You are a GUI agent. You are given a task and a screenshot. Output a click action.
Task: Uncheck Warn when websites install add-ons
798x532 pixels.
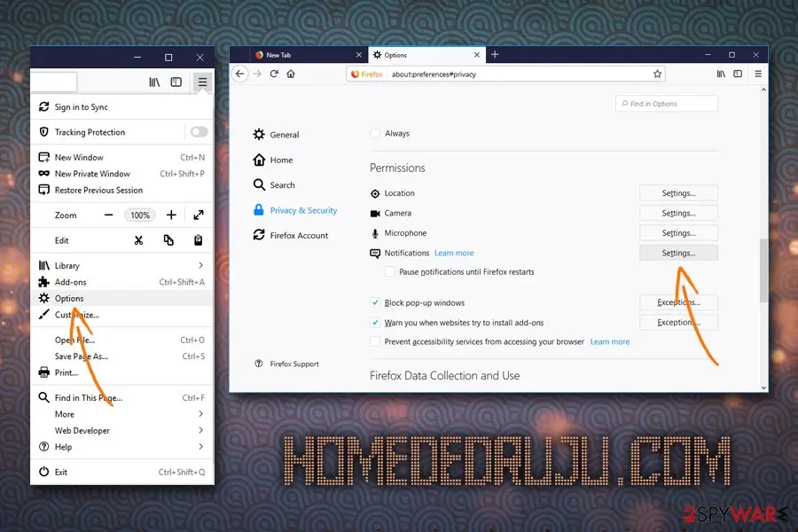coord(375,322)
